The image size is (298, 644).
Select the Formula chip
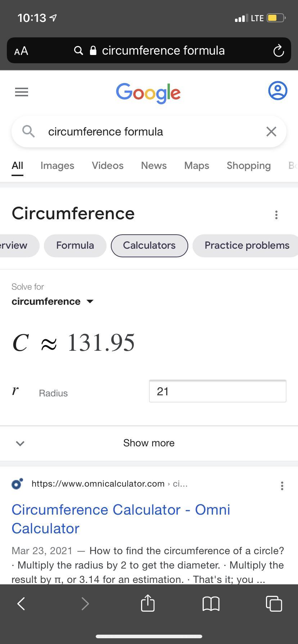coord(75,245)
